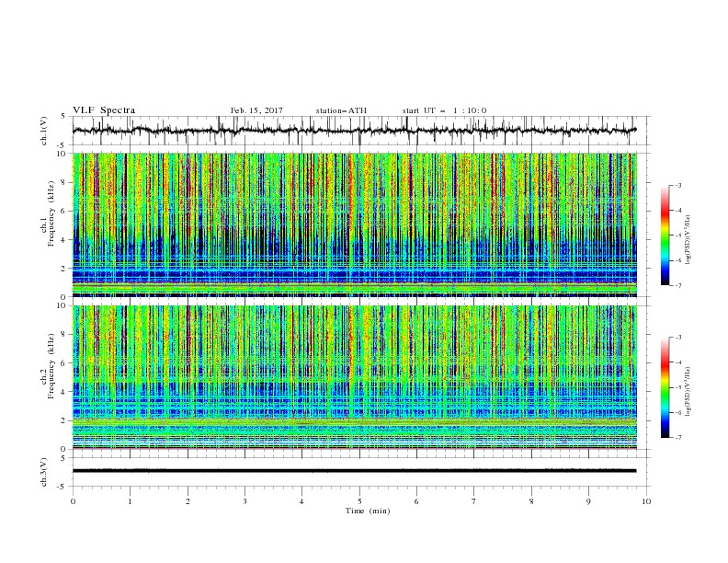Click the ch.2 spectrogram plot
Screen dimensions: 728x563
[x=355, y=377]
